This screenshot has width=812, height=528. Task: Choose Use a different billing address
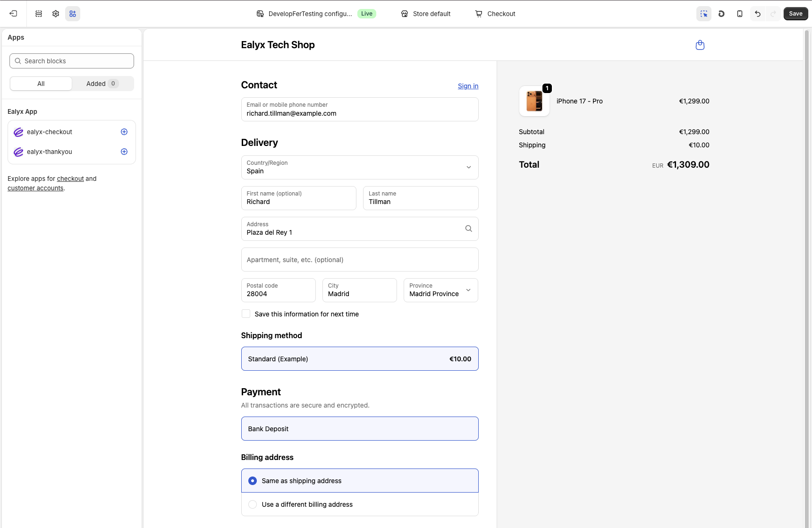pyautogui.click(x=253, y=504)
